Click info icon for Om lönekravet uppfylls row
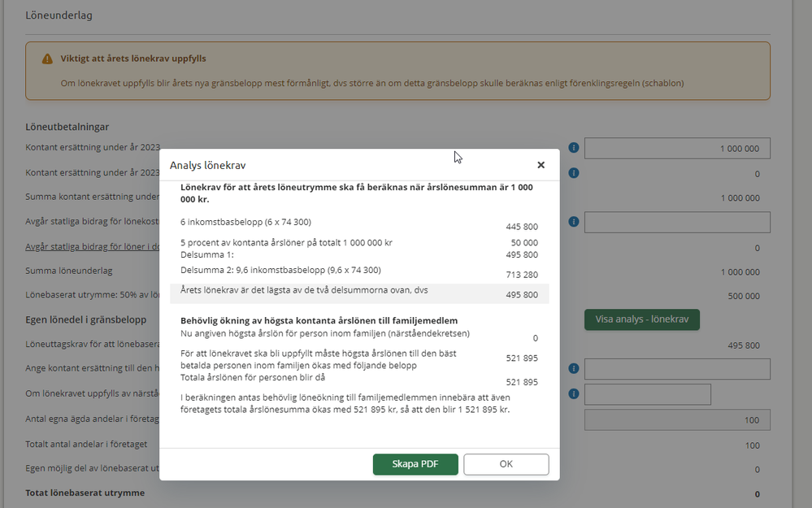This screenshot has width=812, height=508. click(573, 394)
